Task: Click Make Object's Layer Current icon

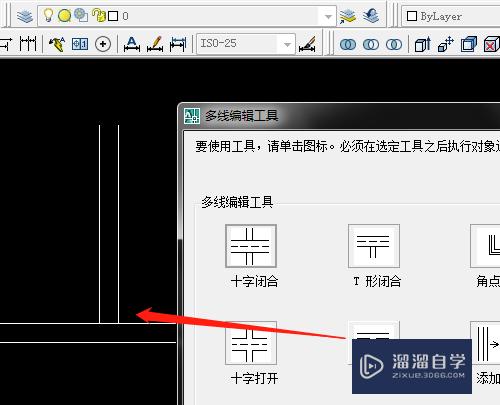Action: tap(348, 16)
